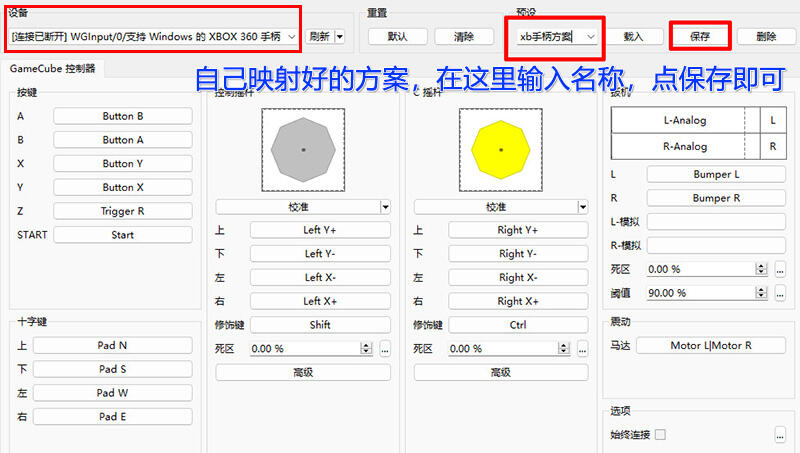Click the gray control stick octagon preview
The width and height of the screenshot is (800, 453).
[303, 150]
